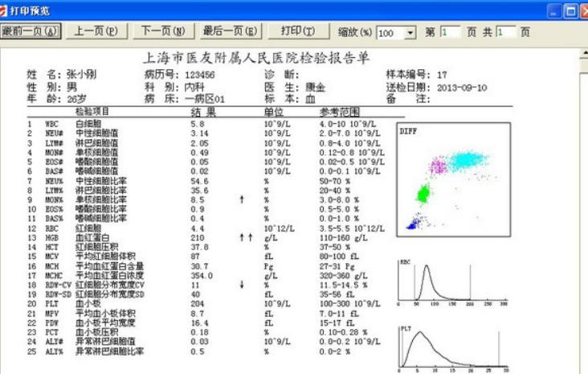Click the 上一页 previous page button
The width and height of the screenshot is (588, 374).
(96, 31)
